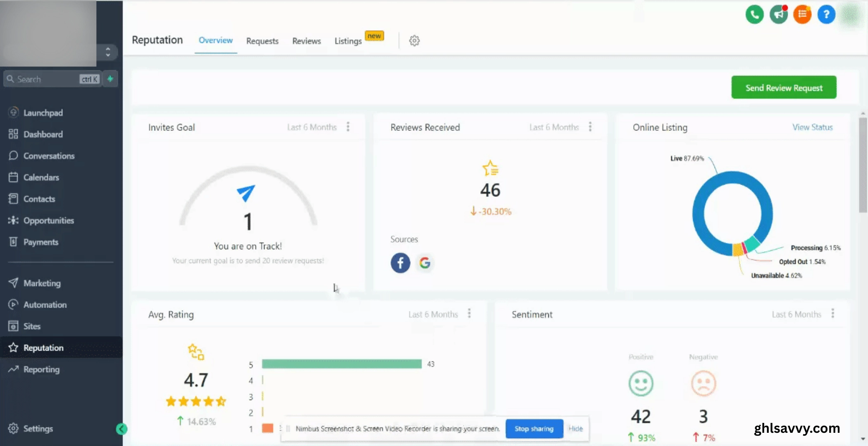
Task: Open Invites Goal three-dot options menu
Action: pyautogui.click(x=348, y=127)
